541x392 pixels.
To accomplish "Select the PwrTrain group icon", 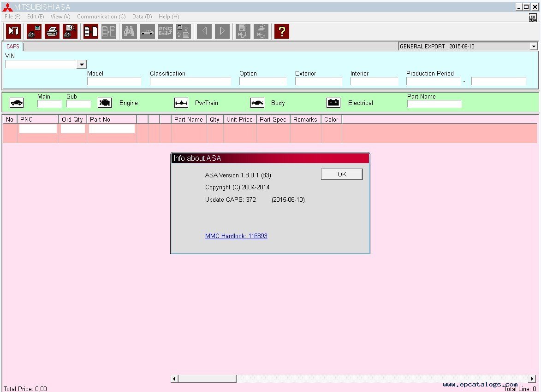I will pos(181,103).
